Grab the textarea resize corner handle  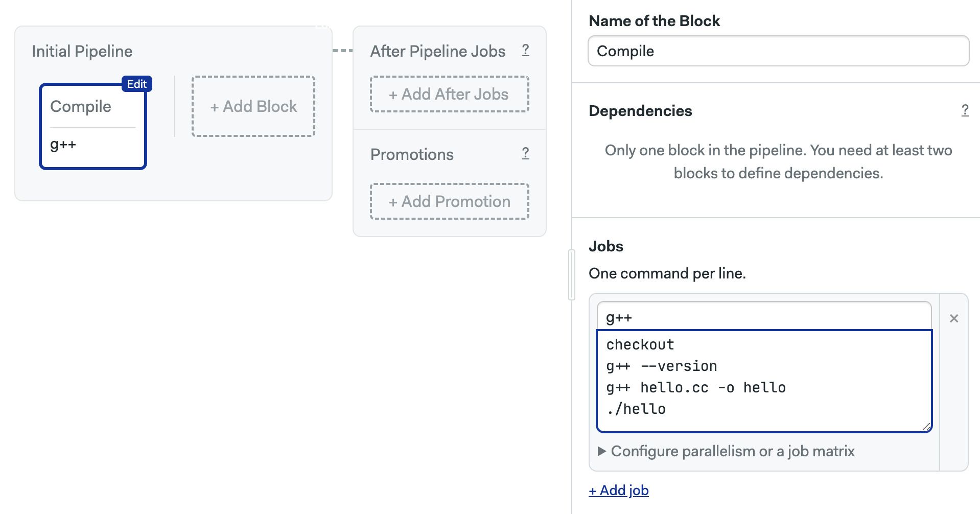point(926,427)
